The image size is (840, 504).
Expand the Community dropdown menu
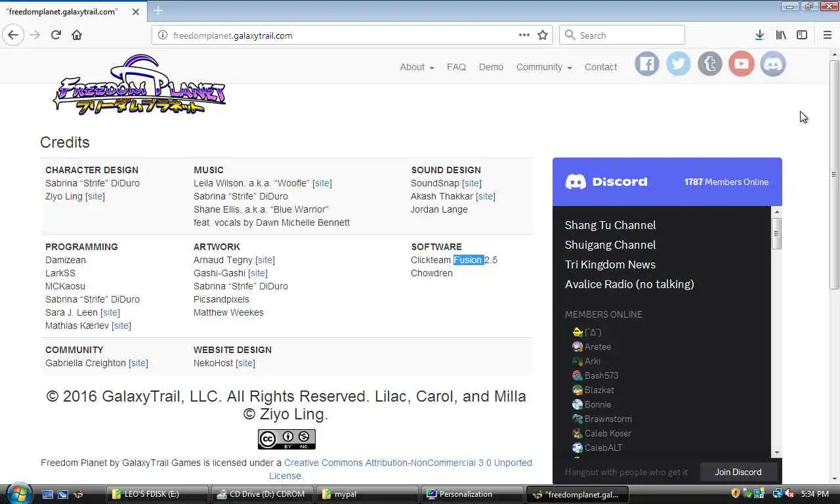coord(544,67)
